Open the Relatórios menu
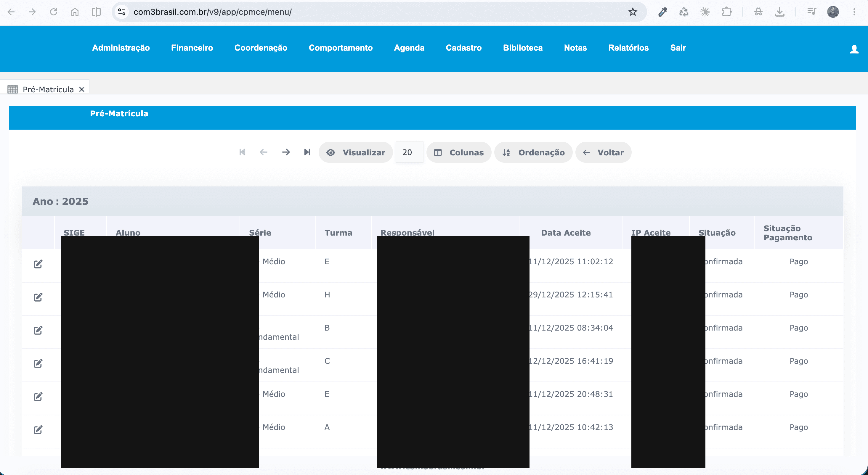 pyautogui.click(x=628, y=48)
